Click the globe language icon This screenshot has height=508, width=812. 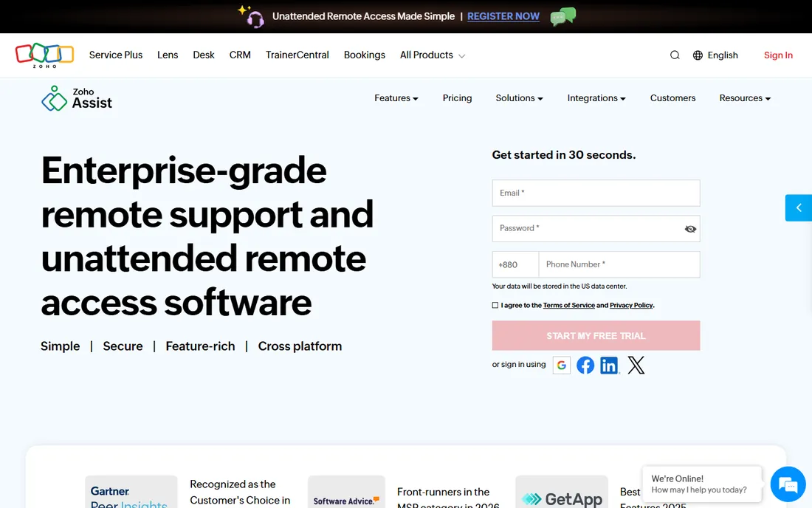point(698,55)
